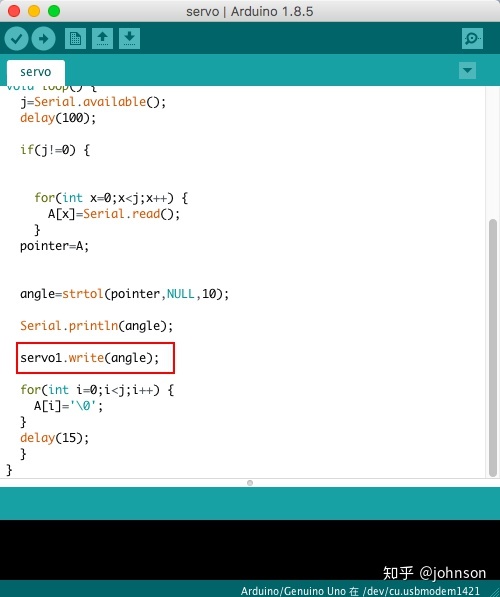Open the Serial Monitor magnifier icon

[x=472, y=38]
